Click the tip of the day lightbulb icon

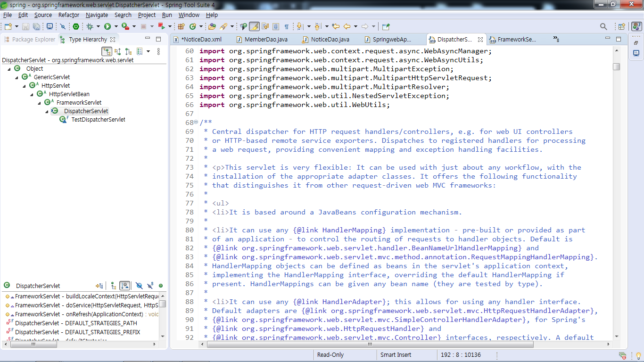point(638,355)
